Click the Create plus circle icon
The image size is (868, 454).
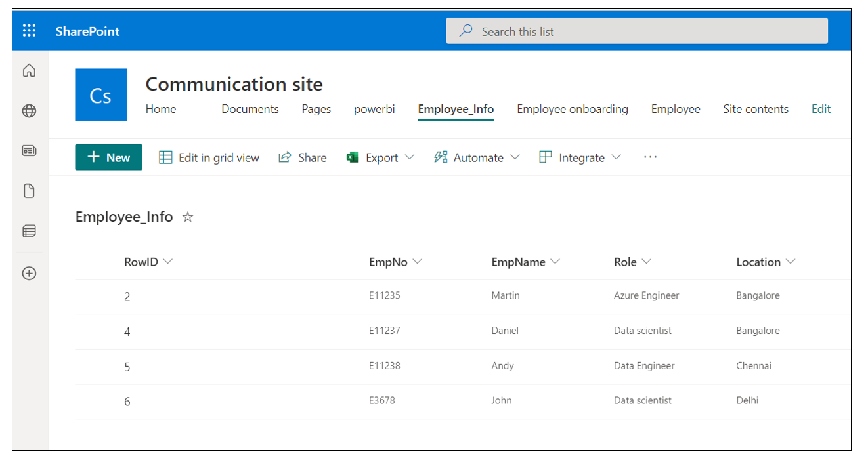pos(29,274)
